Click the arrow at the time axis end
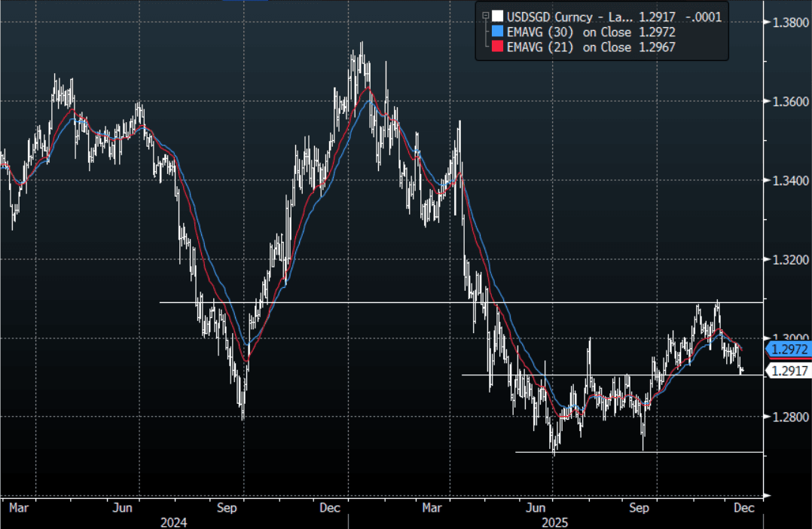This screenshot has height=529, width=812. (765, 496)
